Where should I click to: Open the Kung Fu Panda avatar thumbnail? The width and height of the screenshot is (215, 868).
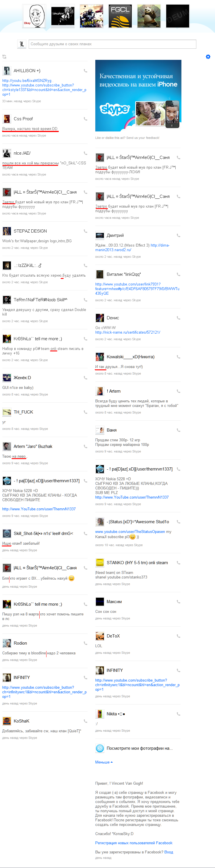point(149,16)
